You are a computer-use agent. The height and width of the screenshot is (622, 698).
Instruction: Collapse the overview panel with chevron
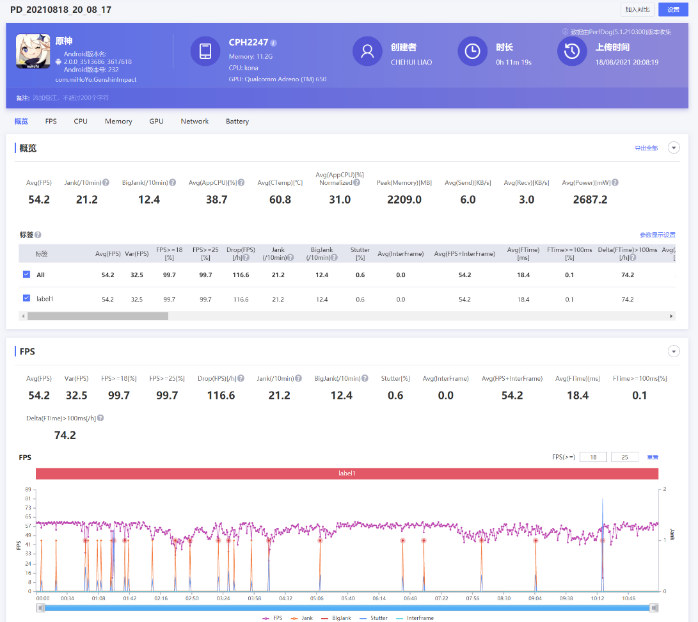tap(674, 147)
